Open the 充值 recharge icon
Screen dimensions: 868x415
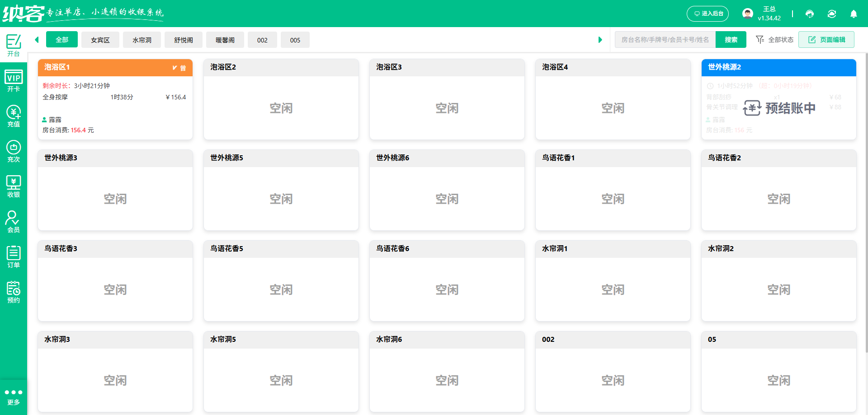click(x=14, y=116)
